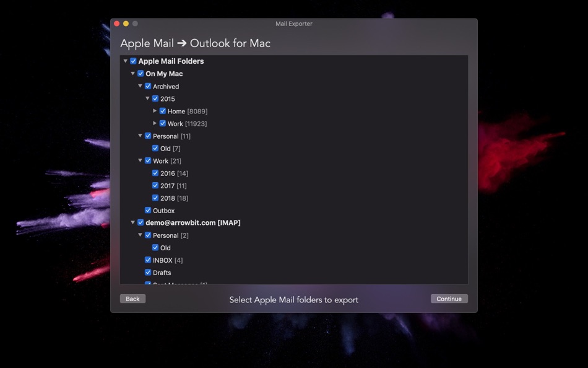Expand the Work [11923] folder
The width and height of the screenshot is (588, 368).
coord(155,123)
